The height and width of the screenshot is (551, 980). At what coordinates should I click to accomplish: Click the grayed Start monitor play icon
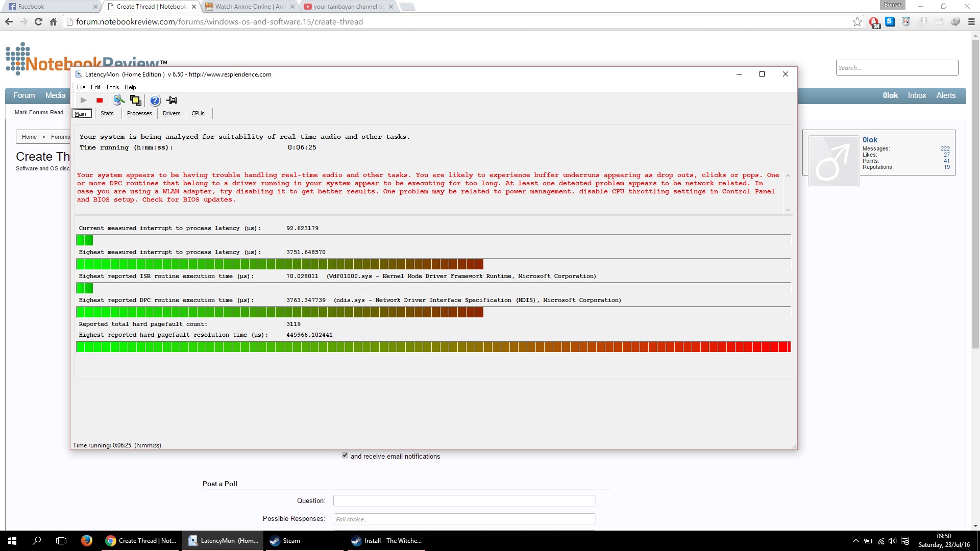[x=84, y=101]
